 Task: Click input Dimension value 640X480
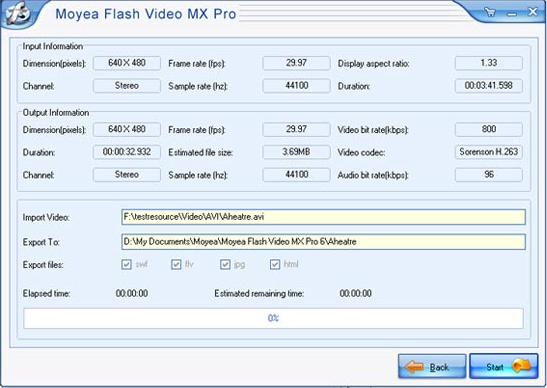pos(127,63)
